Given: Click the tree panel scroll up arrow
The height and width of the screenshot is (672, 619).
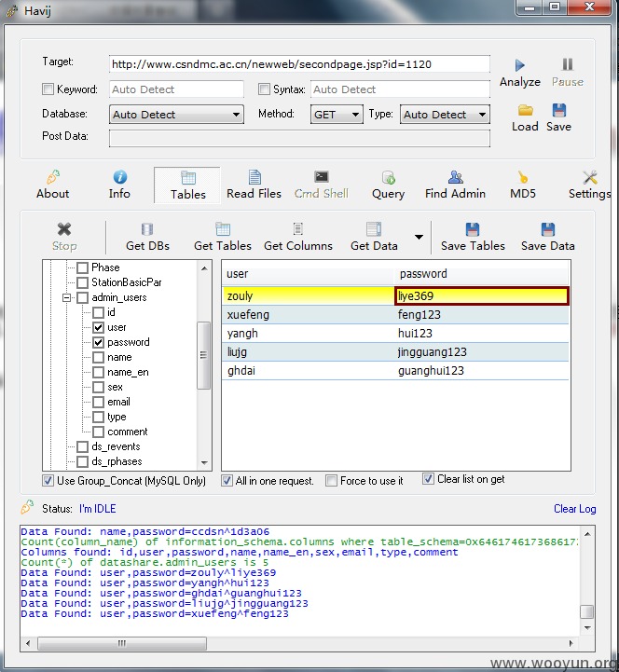Looking at the screenshot, I should tap(204, 268).
